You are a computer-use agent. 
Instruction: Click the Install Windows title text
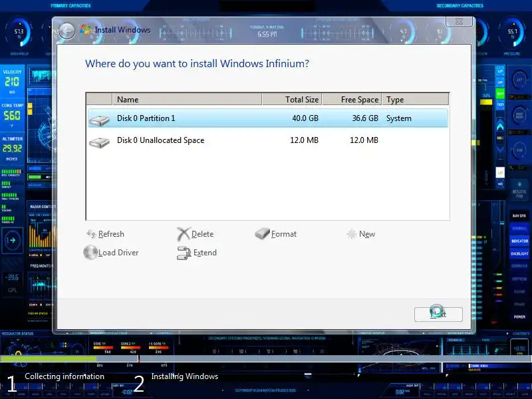point(122,30)
